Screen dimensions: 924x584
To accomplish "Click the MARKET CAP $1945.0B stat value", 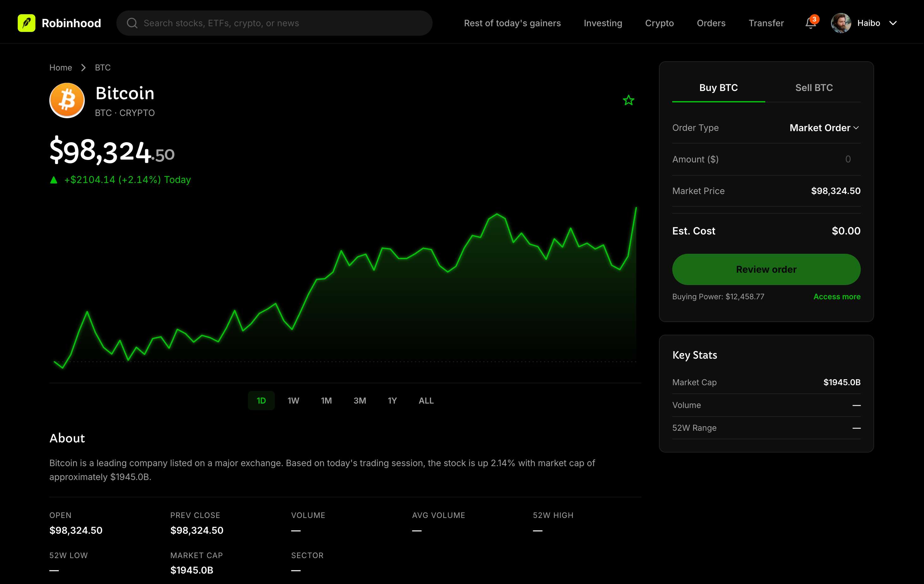I will click(x=192, y=570).
